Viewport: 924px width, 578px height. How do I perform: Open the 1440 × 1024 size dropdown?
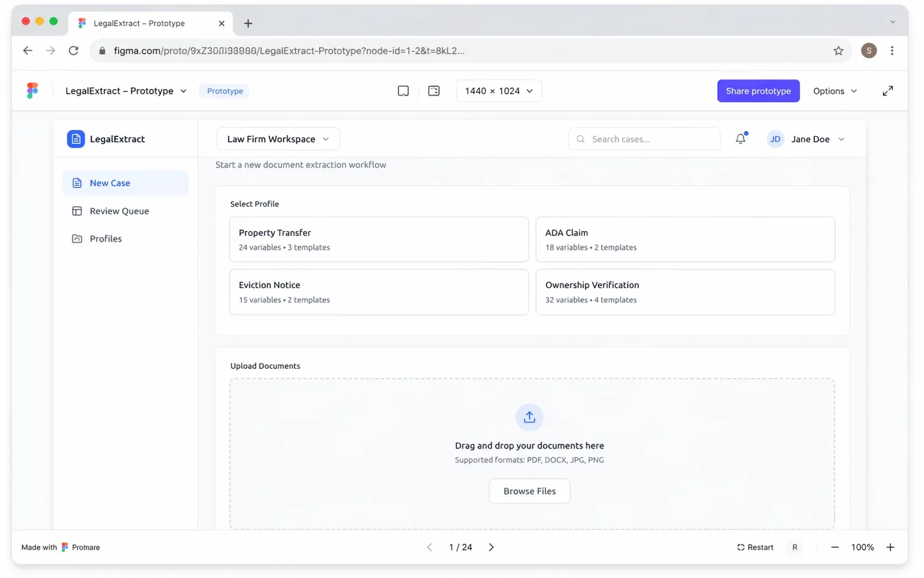[499, 91]
